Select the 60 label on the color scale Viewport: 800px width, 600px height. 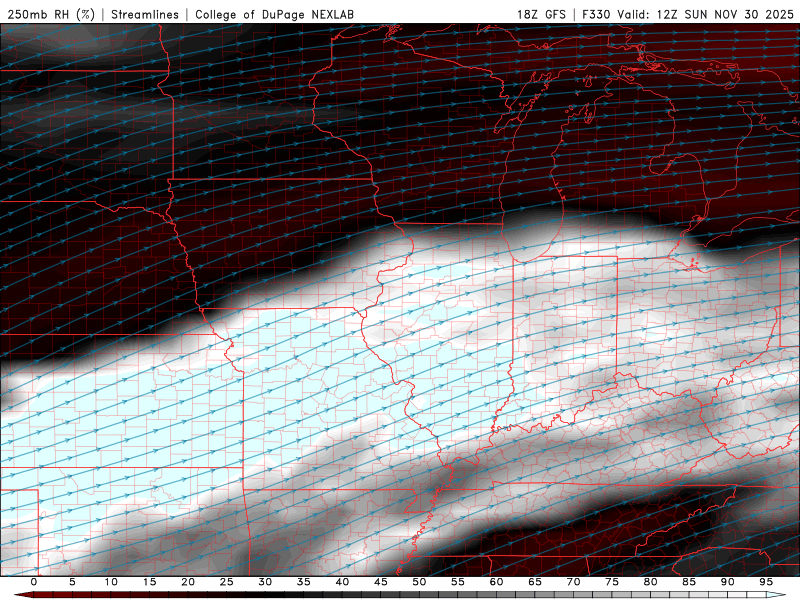click(496, 582)
